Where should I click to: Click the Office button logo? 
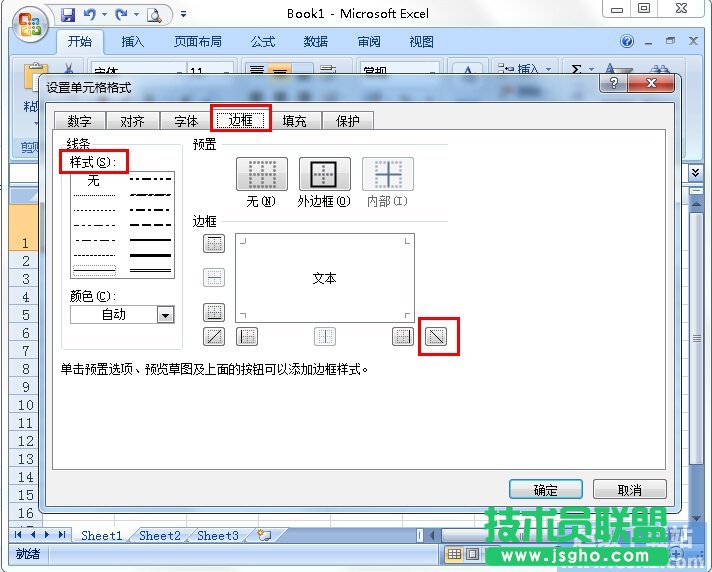click(28, 22)
